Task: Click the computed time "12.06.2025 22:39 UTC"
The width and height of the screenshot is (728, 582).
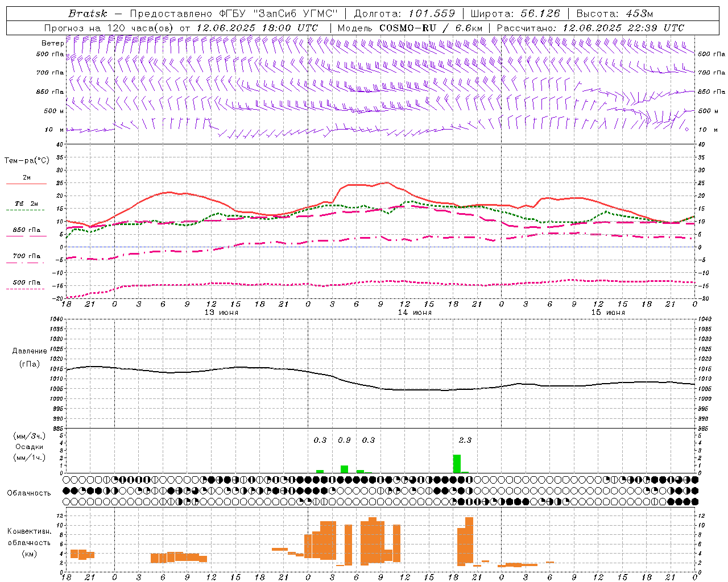Action: [x=623, y=28]
